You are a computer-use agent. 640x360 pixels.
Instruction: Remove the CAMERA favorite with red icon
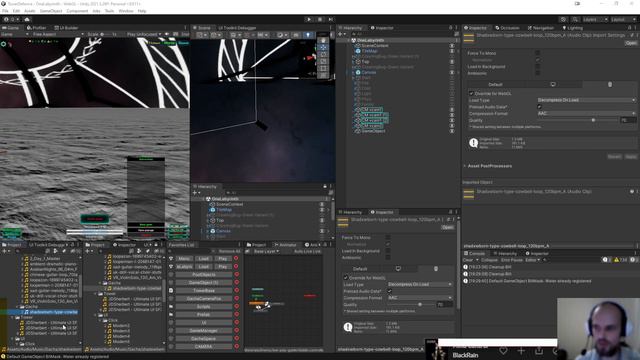[236, 347]
